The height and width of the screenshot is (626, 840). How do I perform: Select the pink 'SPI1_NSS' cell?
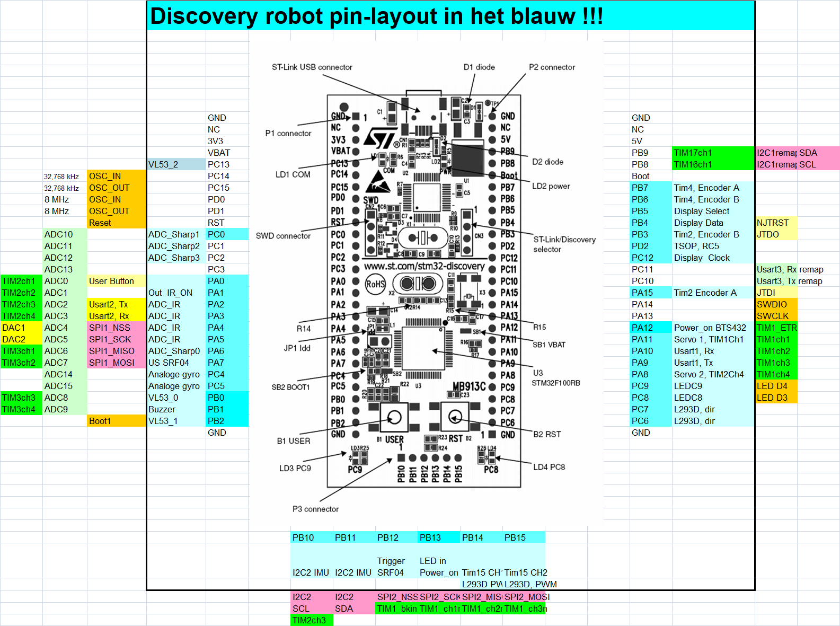click(x=116, y=328)
